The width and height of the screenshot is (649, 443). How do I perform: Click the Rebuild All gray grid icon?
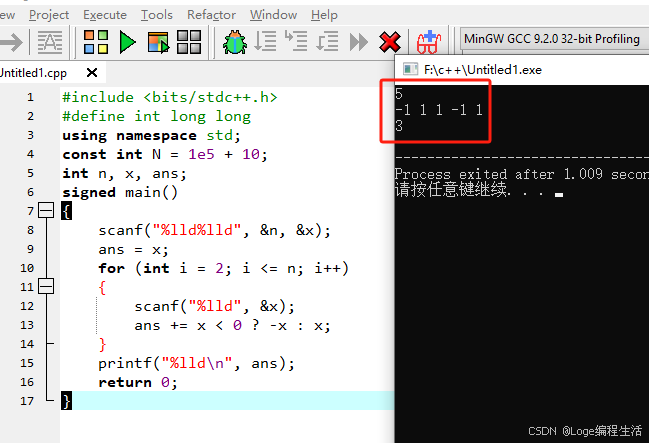click(x=189, y=42)
